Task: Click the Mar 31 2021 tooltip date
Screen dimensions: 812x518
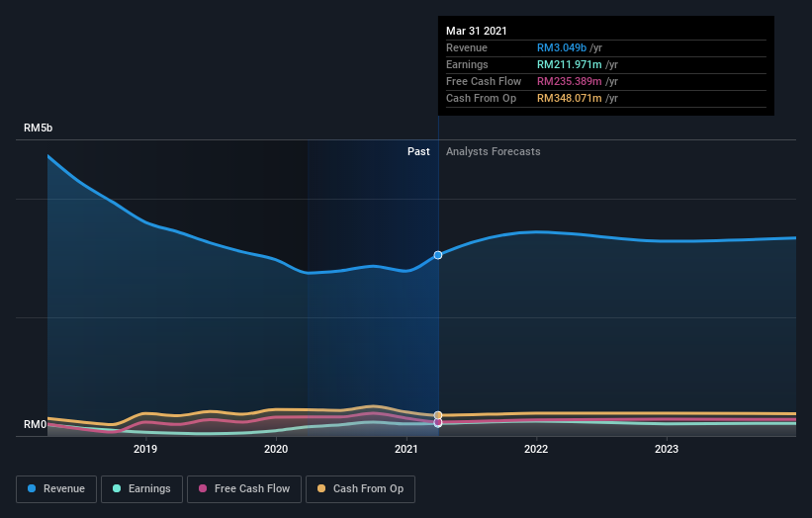Action: [x=477, y=31]
